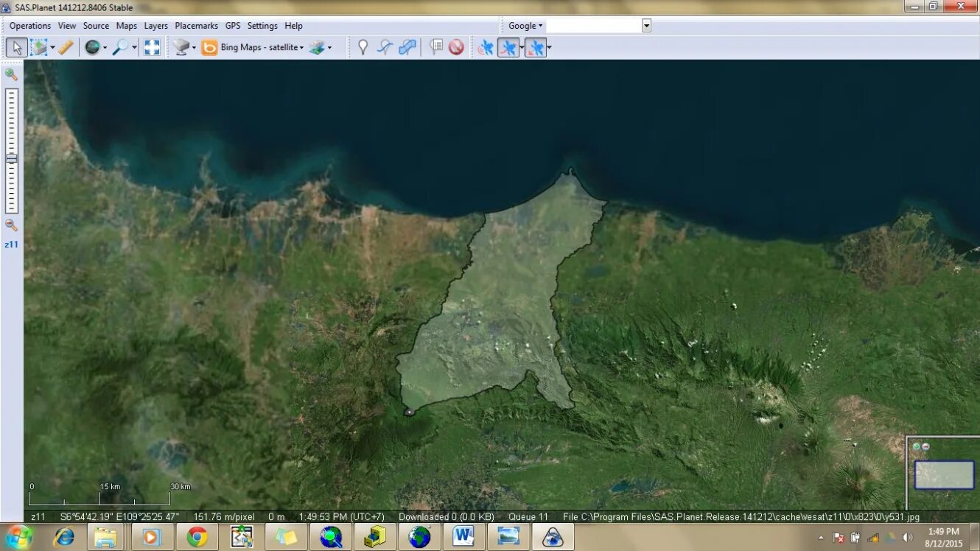This screenshot has height=551, width=980.
Task: Click the search text input field
Action: 594,26
